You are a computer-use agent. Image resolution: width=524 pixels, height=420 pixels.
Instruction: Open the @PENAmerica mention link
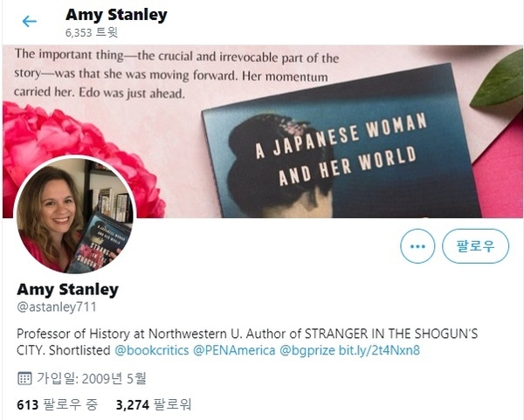(234, 350)
